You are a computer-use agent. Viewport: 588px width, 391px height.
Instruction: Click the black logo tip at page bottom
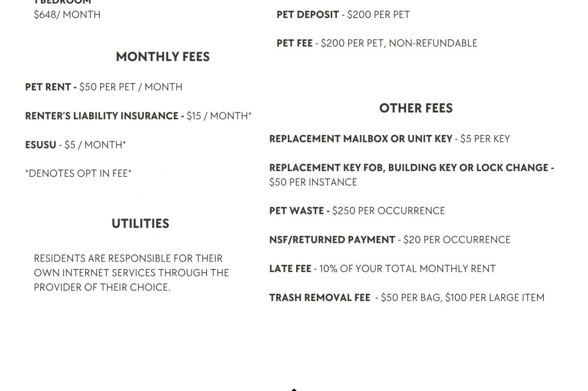(294, 389)
